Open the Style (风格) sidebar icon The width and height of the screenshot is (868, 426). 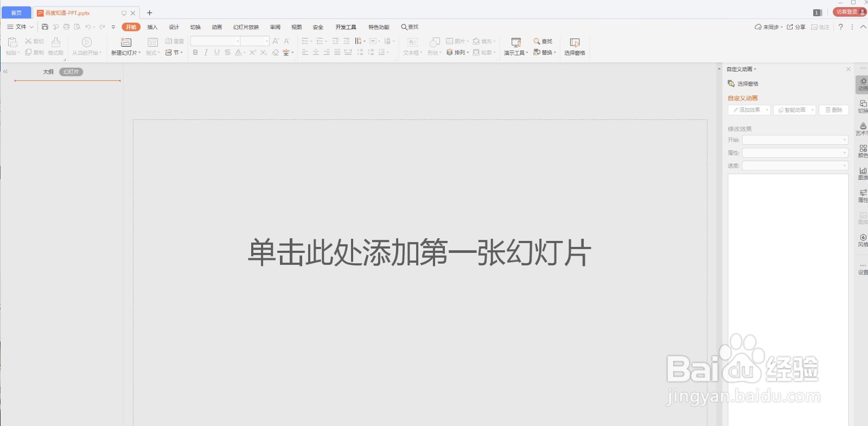[x=863, y=240]
